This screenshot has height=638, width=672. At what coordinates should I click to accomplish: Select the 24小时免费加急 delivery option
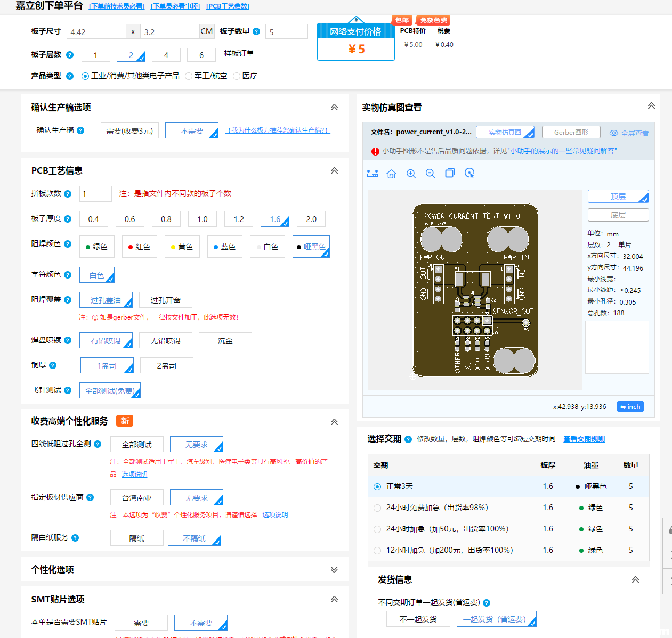(x=377, y=508)
